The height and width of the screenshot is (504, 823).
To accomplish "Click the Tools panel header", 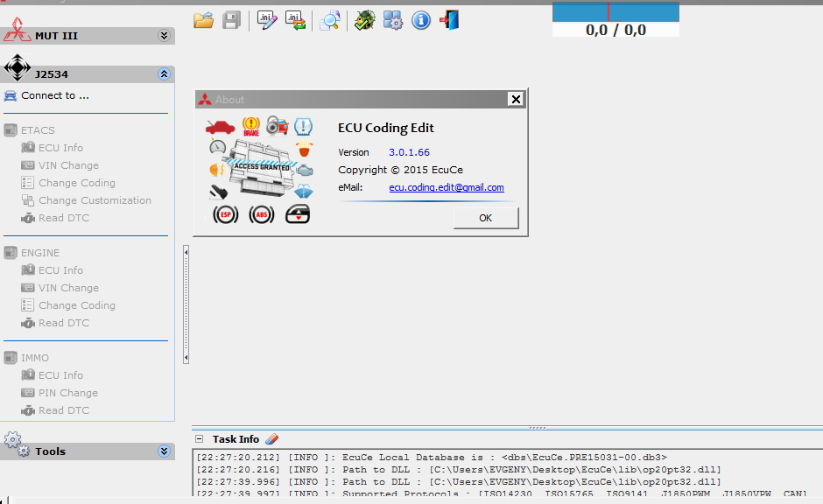I will click(88, 451).
